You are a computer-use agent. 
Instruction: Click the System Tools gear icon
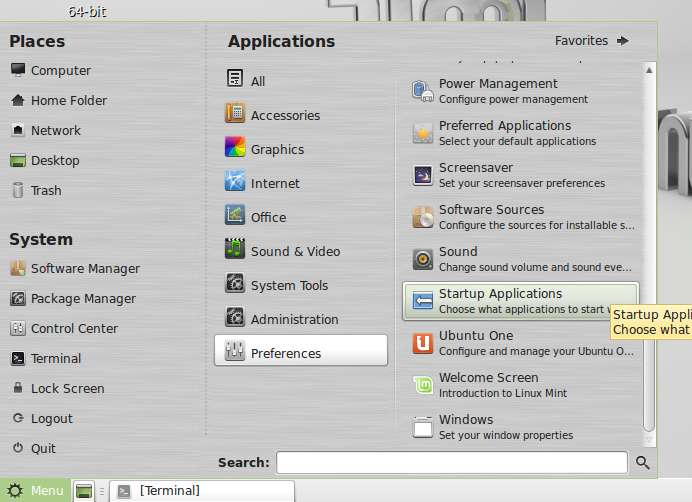pyautogui.click(x=235, y=283)
